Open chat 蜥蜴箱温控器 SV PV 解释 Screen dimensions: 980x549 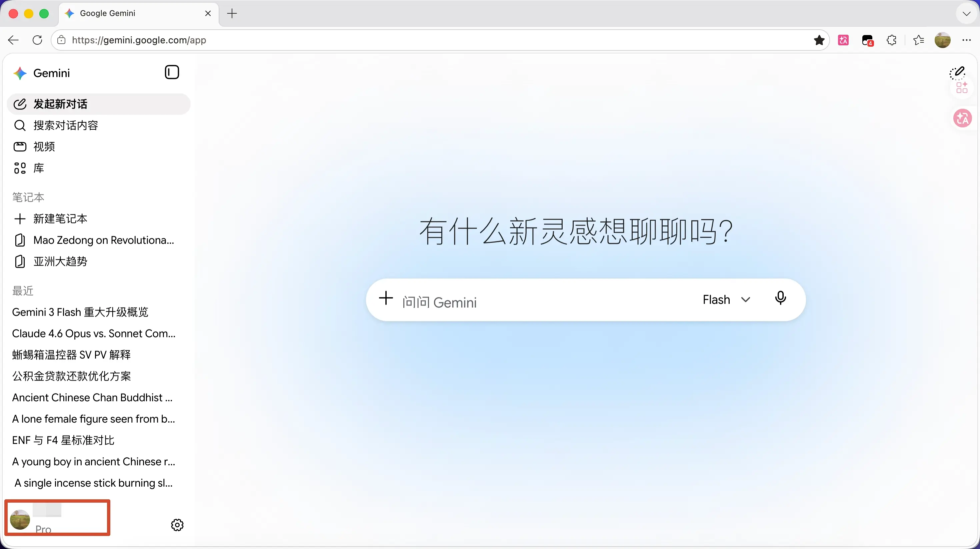[x=99, y=355]
